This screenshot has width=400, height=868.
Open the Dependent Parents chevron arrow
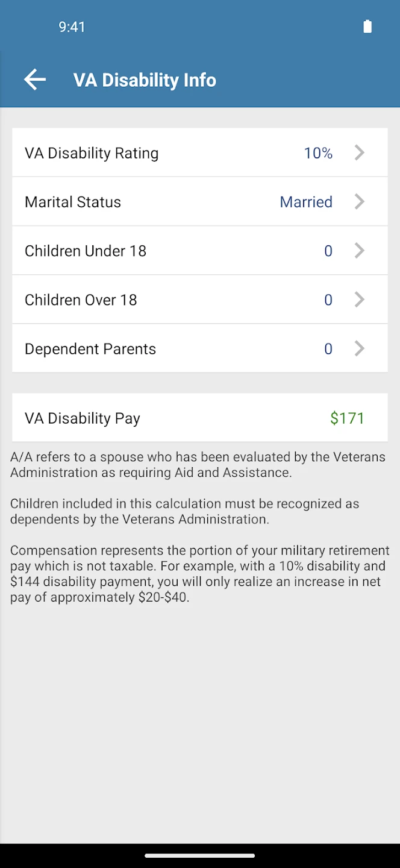[360, 348]
